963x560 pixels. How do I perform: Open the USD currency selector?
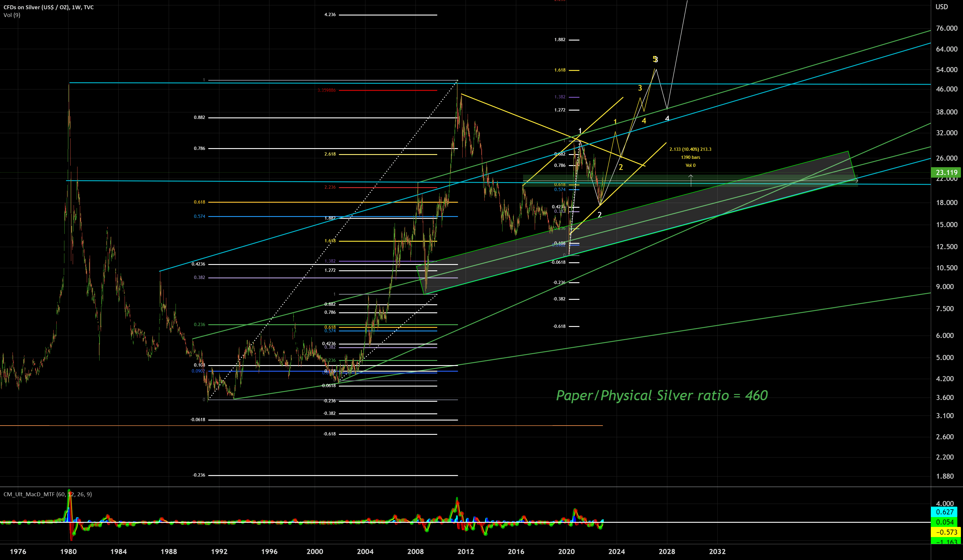941,7
